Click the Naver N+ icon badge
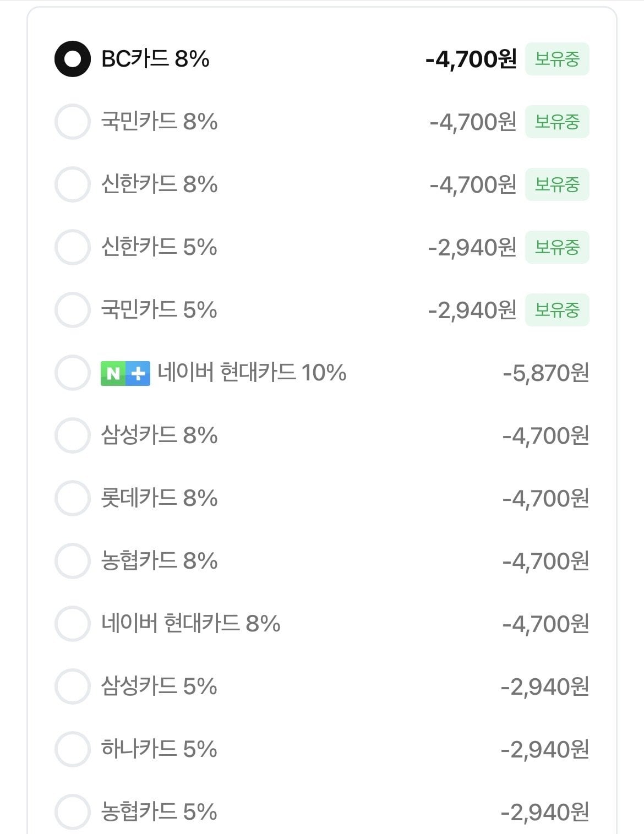 [125, 373]
